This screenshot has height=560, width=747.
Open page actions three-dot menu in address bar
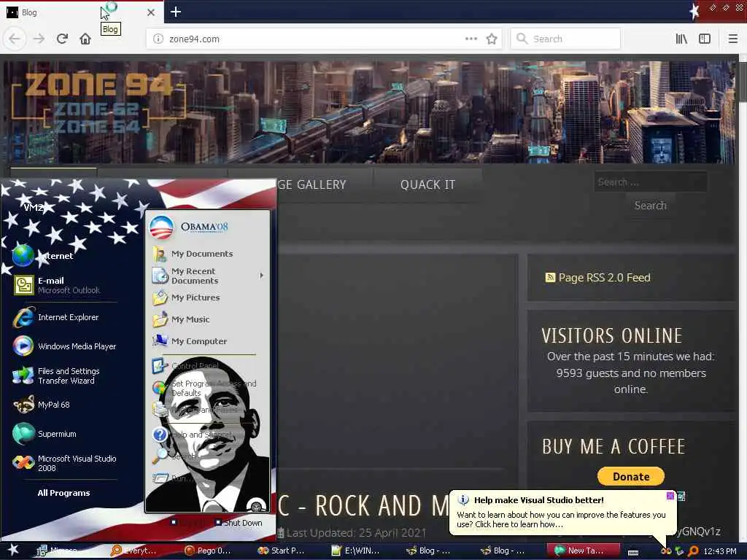(471, 39)
